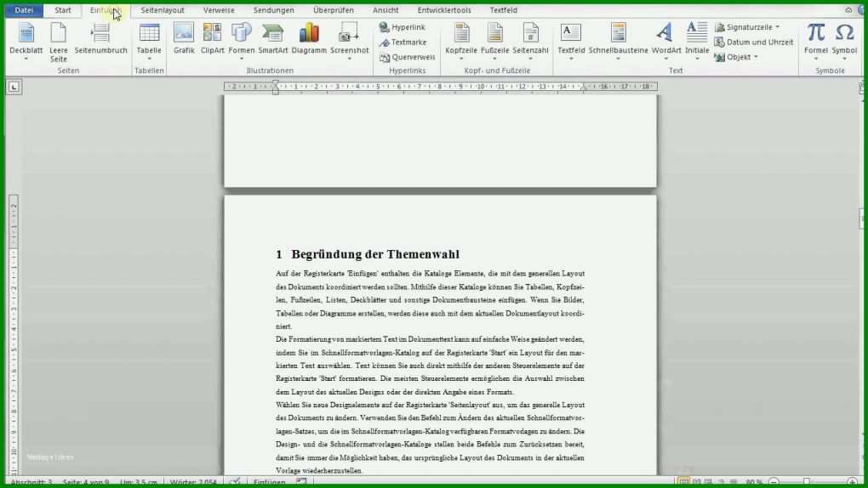The image size is (868, 488).
Task: Insert a Hyperlink
Action: pos(403,27)
